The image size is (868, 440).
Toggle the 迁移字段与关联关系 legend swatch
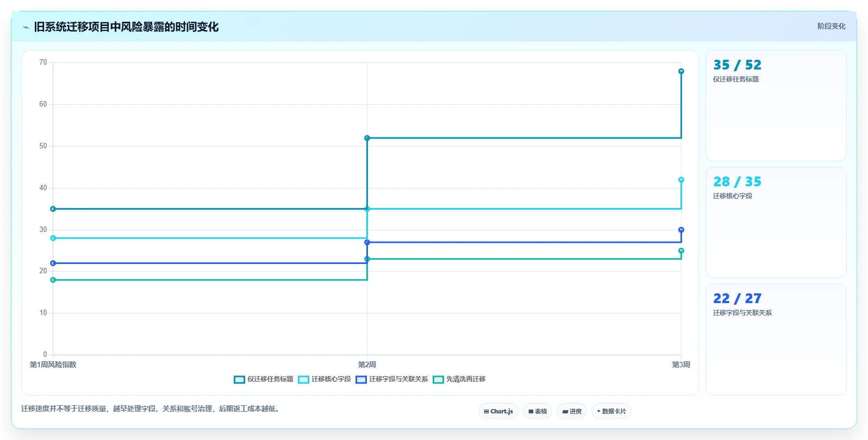[x=361, y=379]
